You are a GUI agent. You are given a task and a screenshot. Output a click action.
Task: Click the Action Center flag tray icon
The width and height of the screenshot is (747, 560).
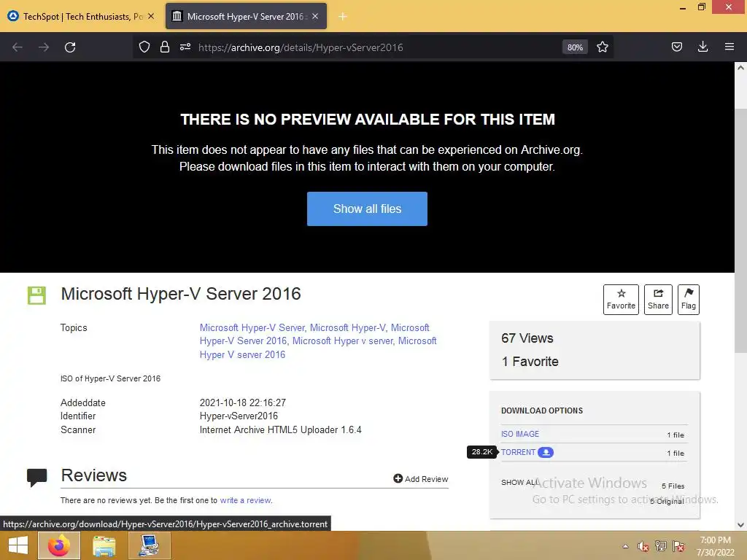tap(678, 545)
